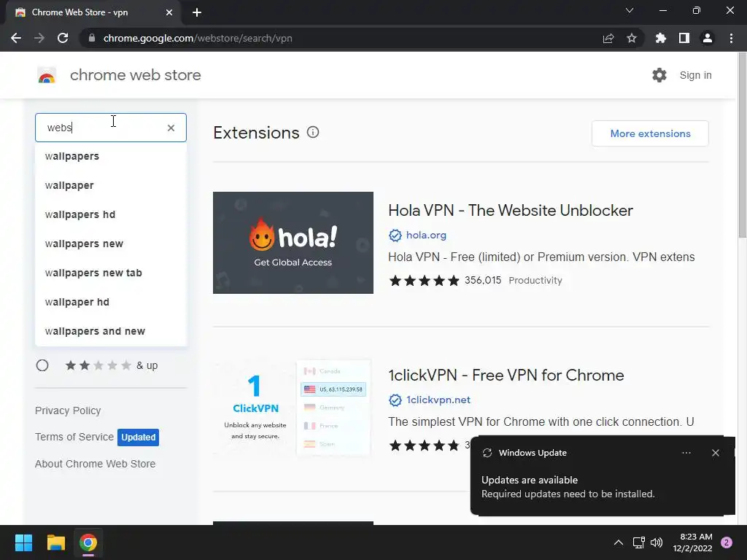Open the Windows Start menu
Image resolution: width=747 pixels, height=560 pixels.
[x=23, y=542]
